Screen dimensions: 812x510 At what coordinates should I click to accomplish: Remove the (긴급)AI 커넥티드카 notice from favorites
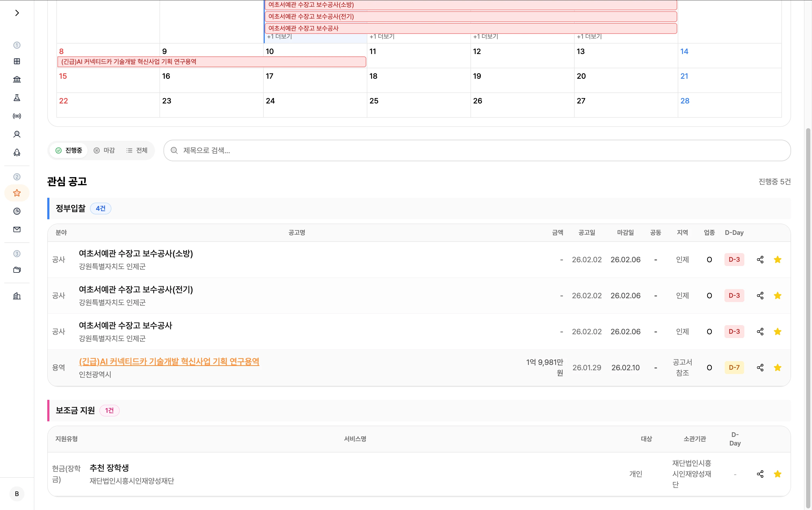click(x=778, y=367)
